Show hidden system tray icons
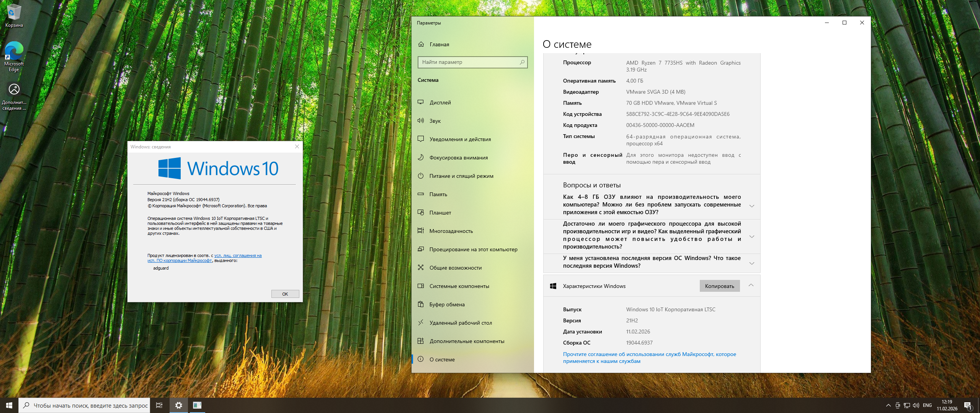980x413 pixels. click(888, 405)
